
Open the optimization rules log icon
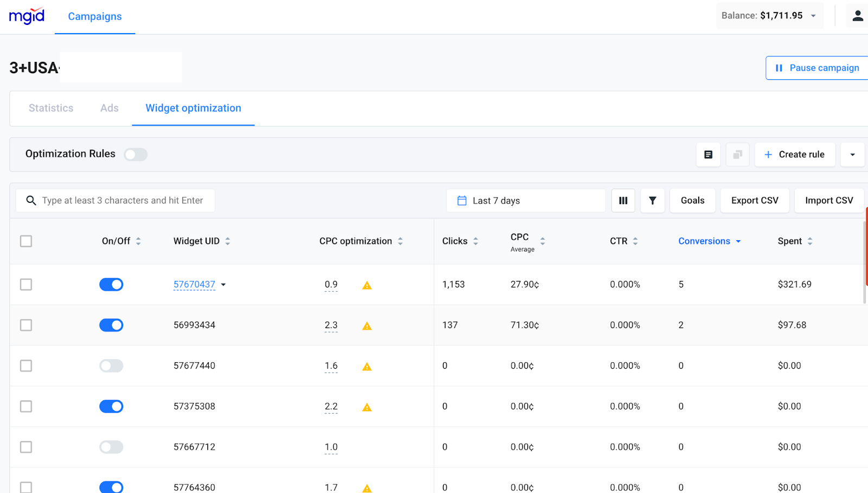tap(708, 155)
